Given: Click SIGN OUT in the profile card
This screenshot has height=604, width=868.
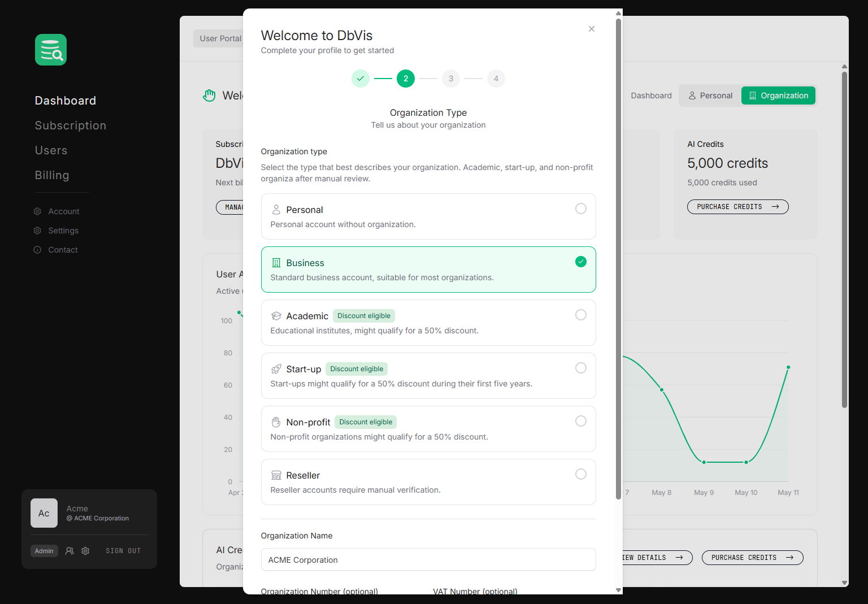Looking at the screenshot, I should [123, 551].
